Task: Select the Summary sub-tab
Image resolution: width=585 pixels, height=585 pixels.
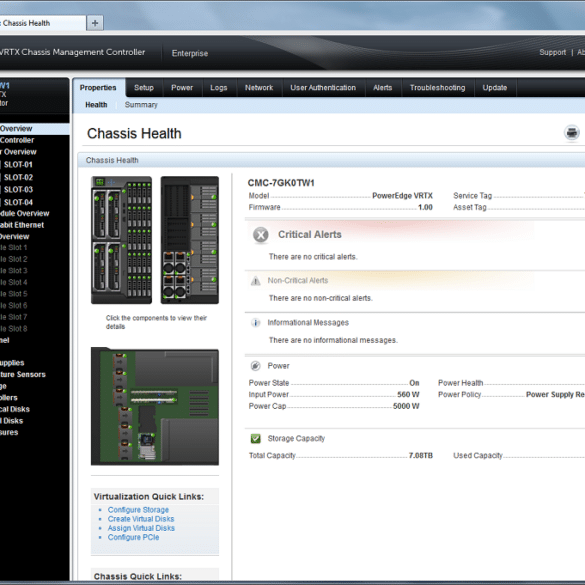Action: (x=141, y=105)
